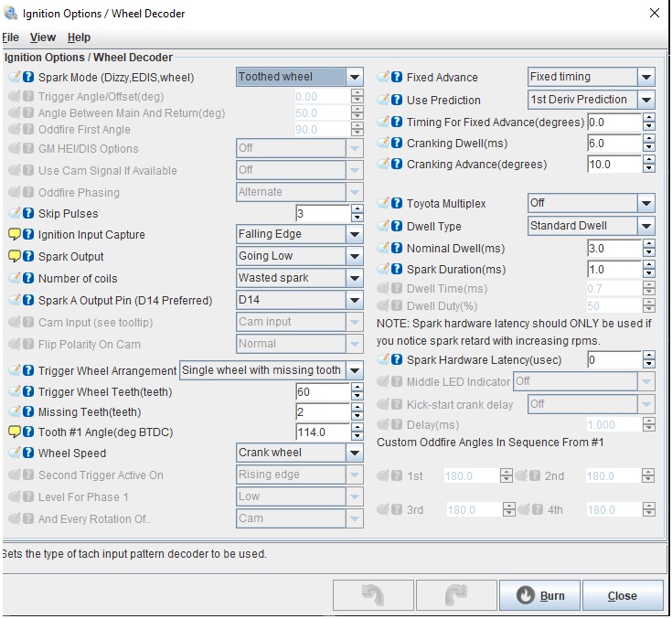672x619 pixels.
Task: Click the help icon beside Spark Mode
Action: tap(28, 78)
